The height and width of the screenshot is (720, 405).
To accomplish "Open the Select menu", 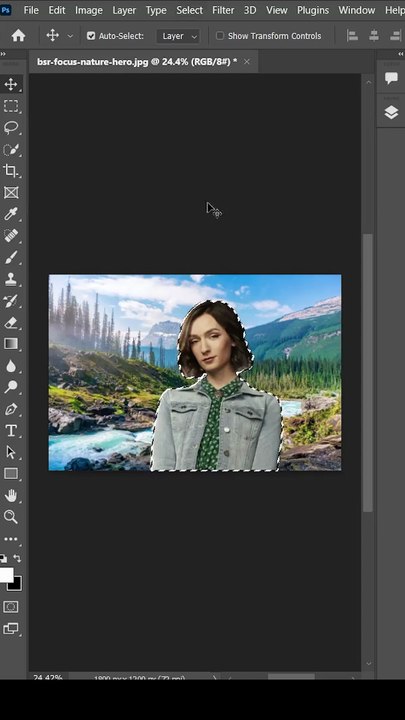I will 189,10.
